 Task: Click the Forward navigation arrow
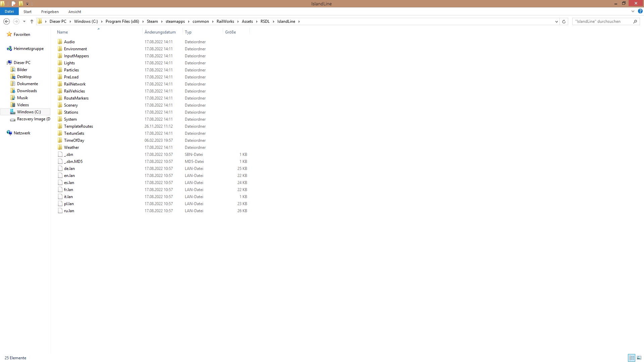(x=16, y=21)
